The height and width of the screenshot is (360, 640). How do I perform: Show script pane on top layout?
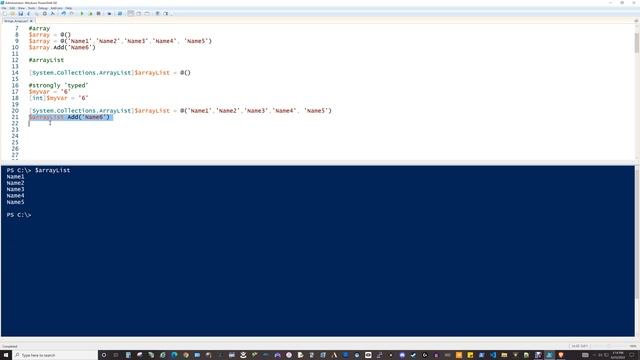click(130, 13)
